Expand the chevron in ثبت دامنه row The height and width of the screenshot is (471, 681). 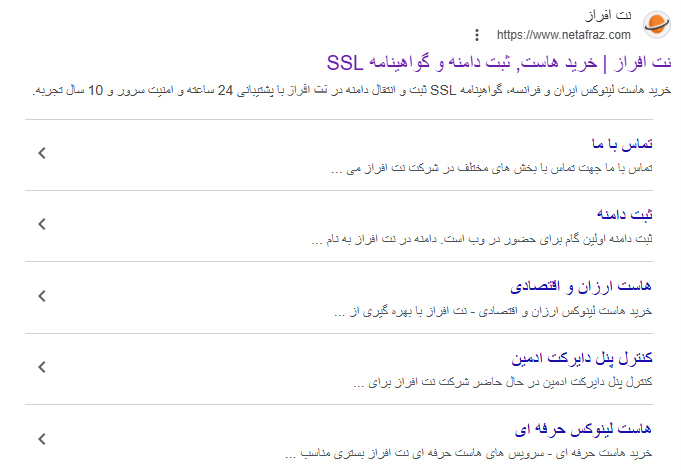(42, 224)
